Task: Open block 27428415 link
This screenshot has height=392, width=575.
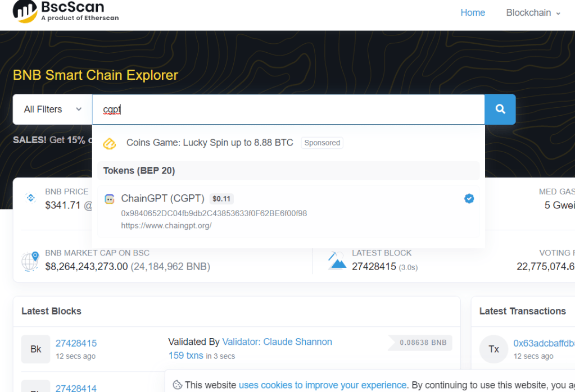Action: point(76,343)
